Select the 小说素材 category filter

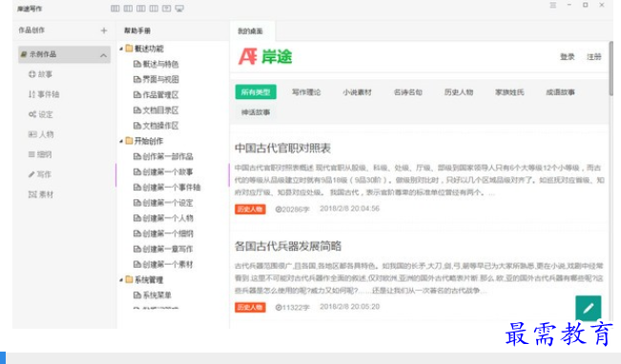[x=357, y=92]
